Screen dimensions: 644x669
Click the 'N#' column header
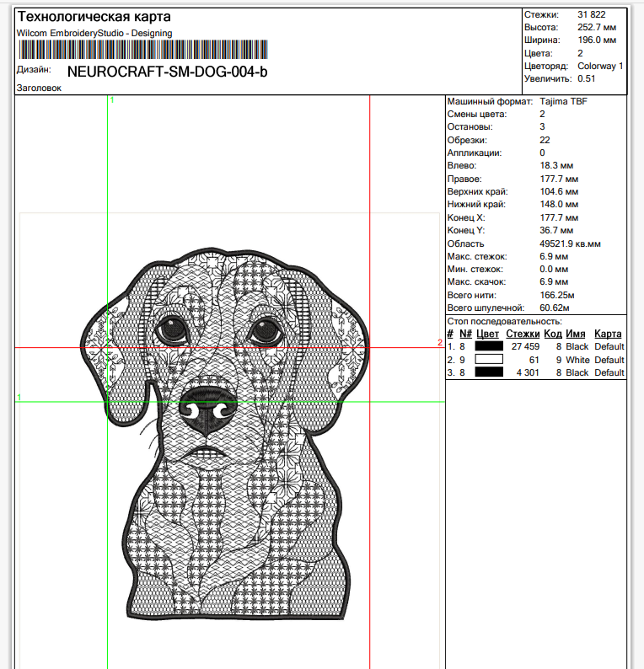pyautogui.click(x=465, y=334)
